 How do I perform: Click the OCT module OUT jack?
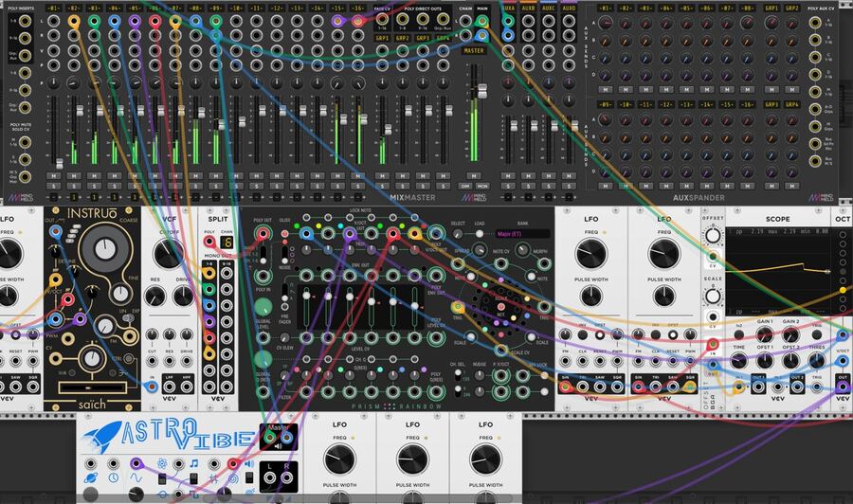(x=843, y=387)
